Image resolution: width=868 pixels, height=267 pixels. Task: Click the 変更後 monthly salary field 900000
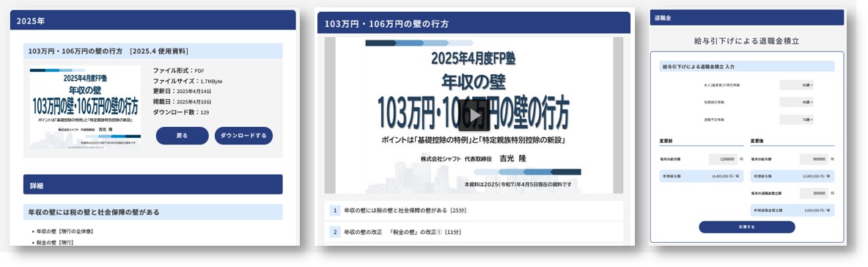[814, 159]
